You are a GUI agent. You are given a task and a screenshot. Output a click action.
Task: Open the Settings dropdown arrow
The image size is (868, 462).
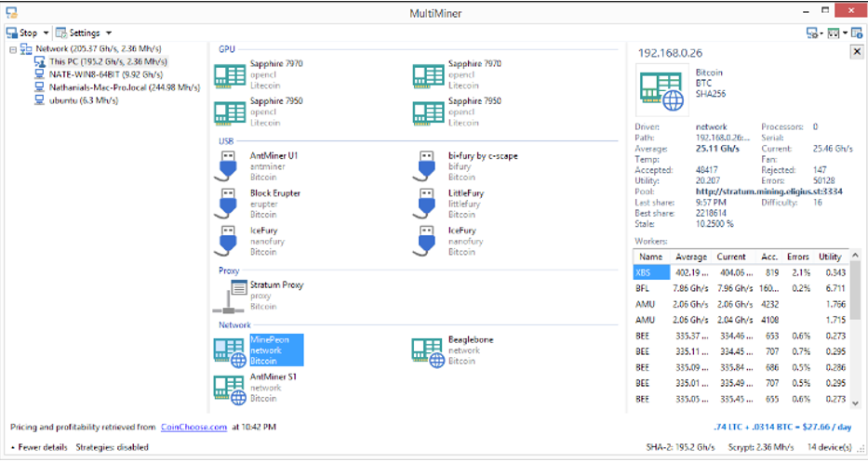click(x=109, y=33)
